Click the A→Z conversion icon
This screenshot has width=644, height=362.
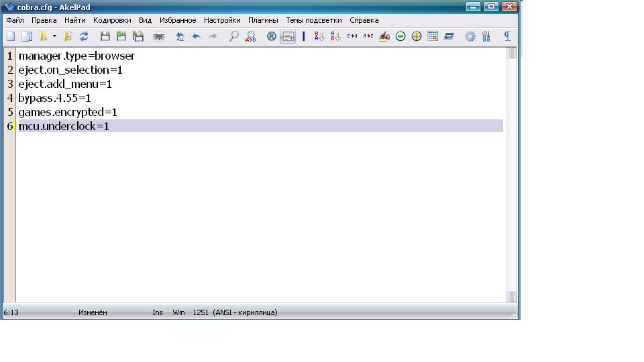tap(368, 36)
